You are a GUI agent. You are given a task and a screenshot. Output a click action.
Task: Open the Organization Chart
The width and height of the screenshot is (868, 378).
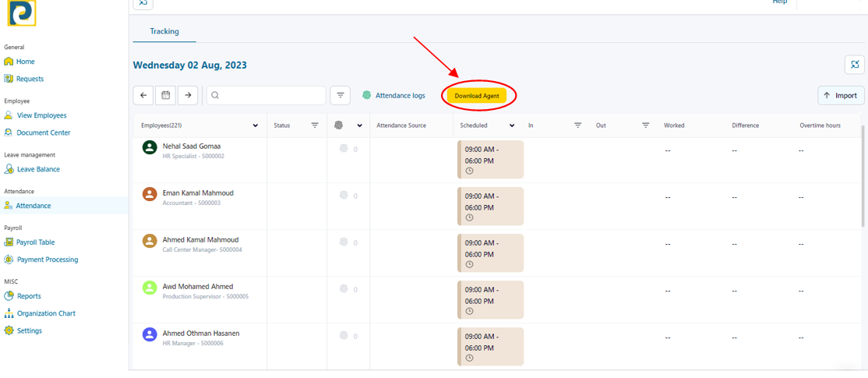coord(46,313)
